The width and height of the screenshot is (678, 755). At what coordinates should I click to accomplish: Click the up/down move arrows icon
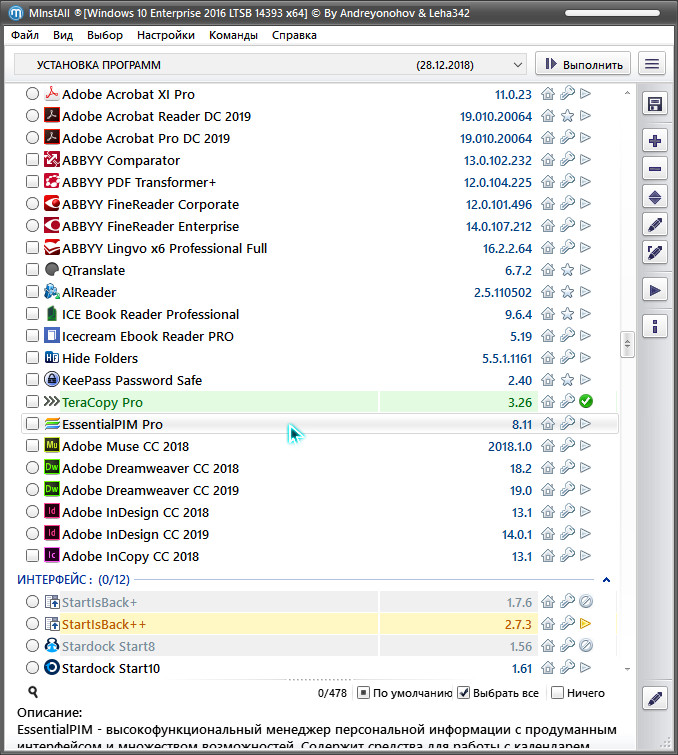(x=655, y=197)
